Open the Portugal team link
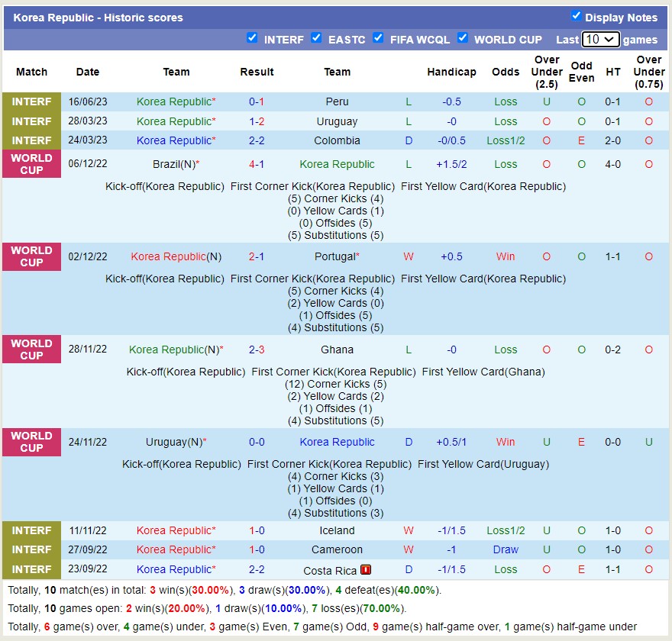Viewport: 672px width, 641px height. point(335,256)
